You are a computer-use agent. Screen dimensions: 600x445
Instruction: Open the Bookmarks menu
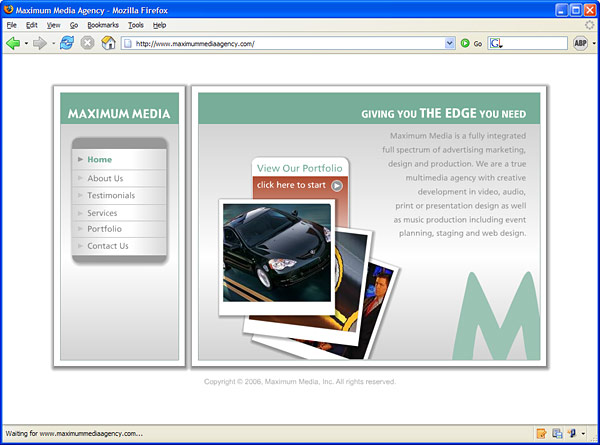103,25
